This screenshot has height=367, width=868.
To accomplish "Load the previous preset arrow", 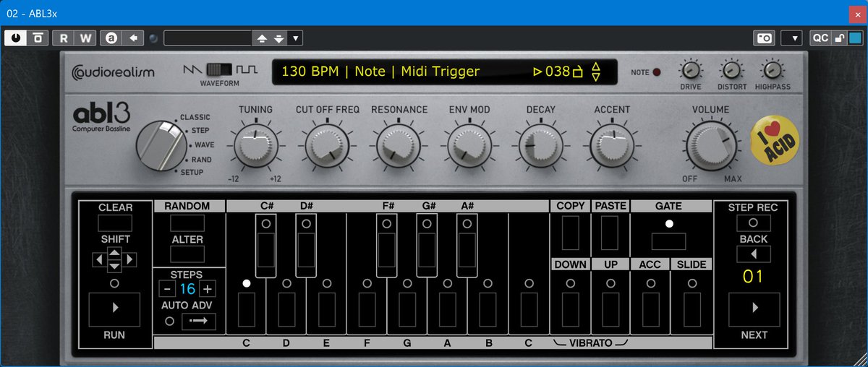I will (263, 38).
